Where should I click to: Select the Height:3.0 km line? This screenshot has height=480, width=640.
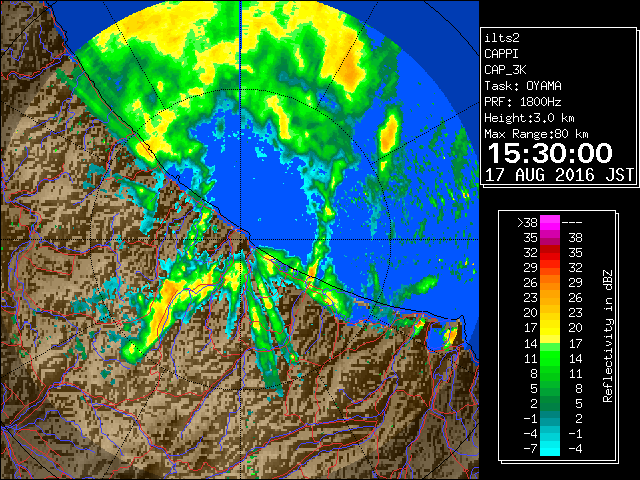tap(529, 118)
